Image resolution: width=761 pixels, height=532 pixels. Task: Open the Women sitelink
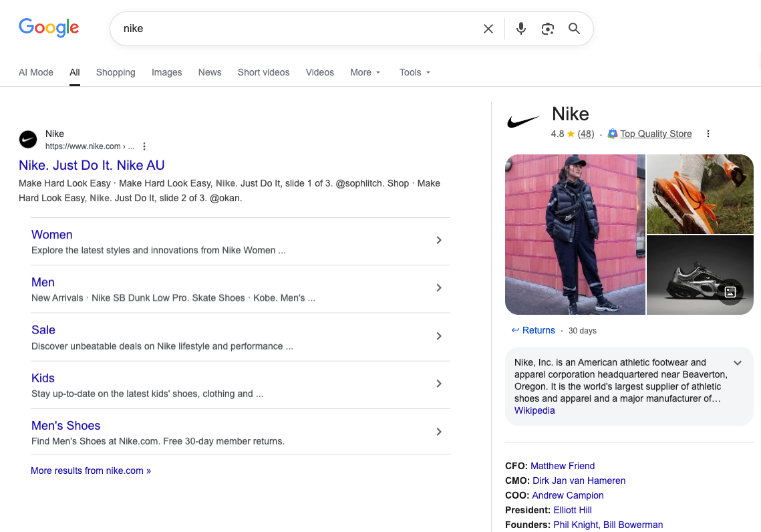point(52,235)
